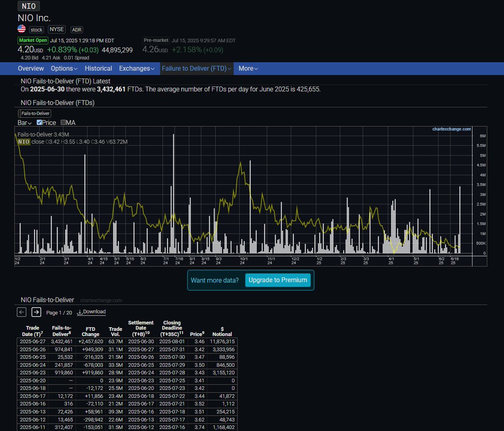
Task: Click the 241,857 fails-to-deliver cell
Action: click(x=62, y=364)
